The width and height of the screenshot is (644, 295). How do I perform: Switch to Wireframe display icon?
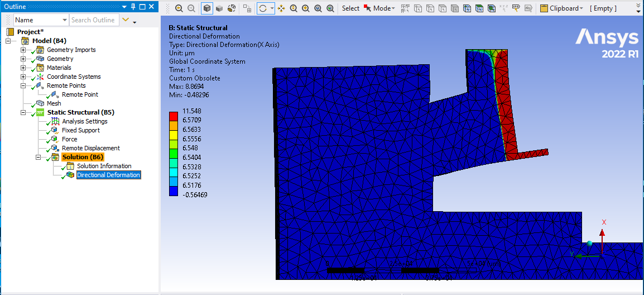(x=232, y=8)
